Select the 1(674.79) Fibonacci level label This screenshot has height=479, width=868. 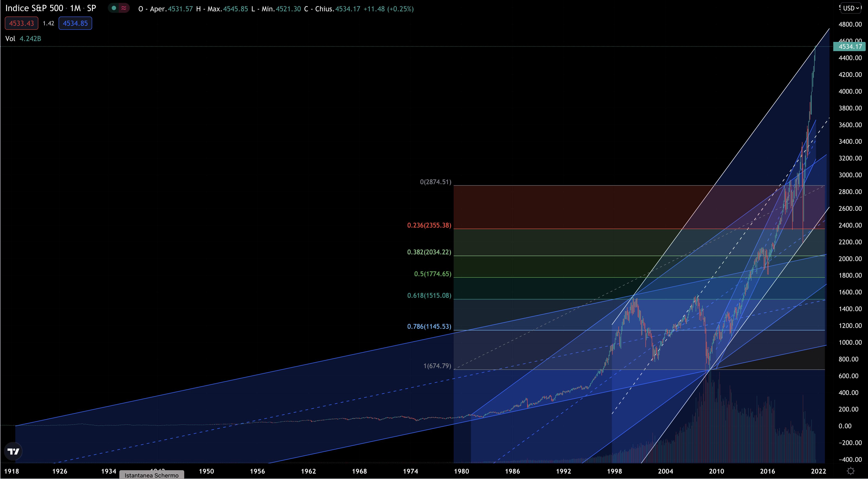tap(437, 366)
